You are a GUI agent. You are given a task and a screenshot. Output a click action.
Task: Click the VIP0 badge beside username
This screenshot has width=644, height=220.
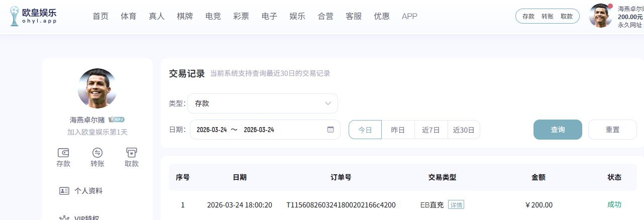pyautogui.click(x=117, y=120)
